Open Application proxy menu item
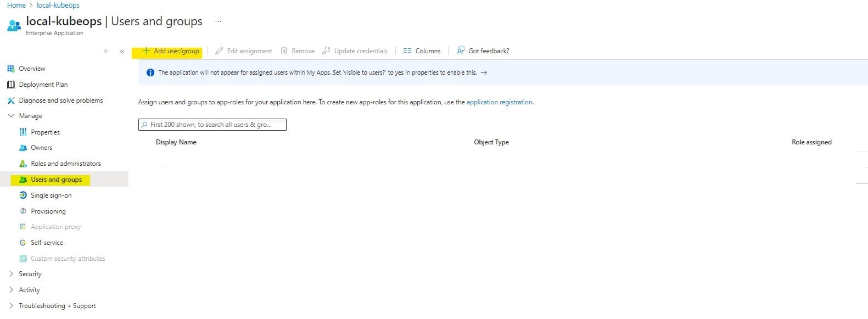Viewport: 868px width, 319px height. tap(55, 227)
